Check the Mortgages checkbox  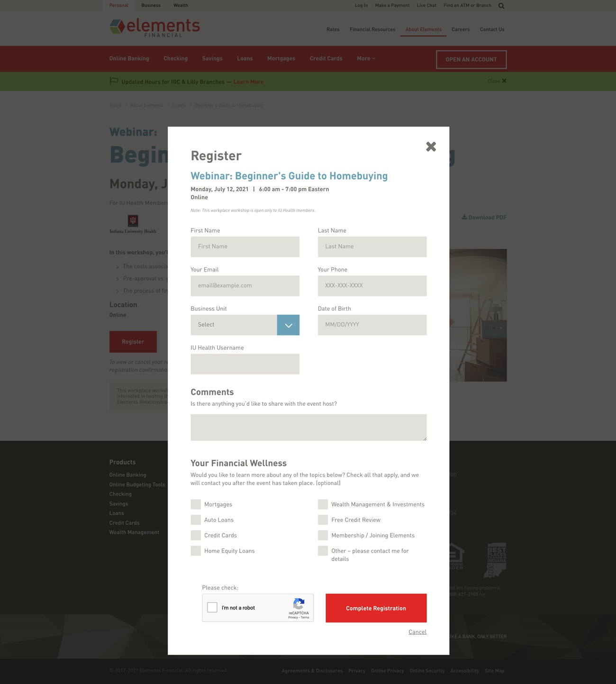click(x=196, y=504)
